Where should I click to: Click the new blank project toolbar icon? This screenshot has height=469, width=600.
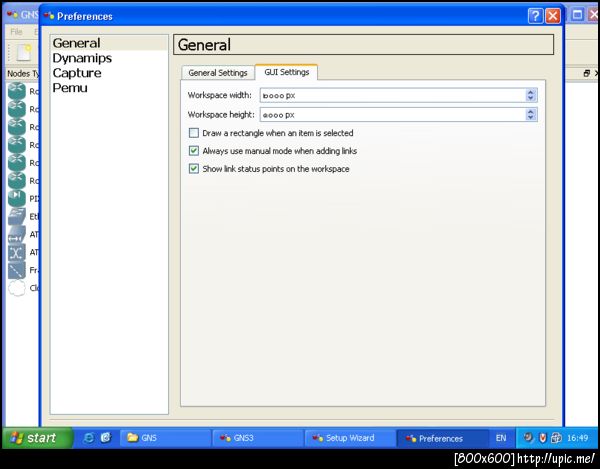click(24, 52)
